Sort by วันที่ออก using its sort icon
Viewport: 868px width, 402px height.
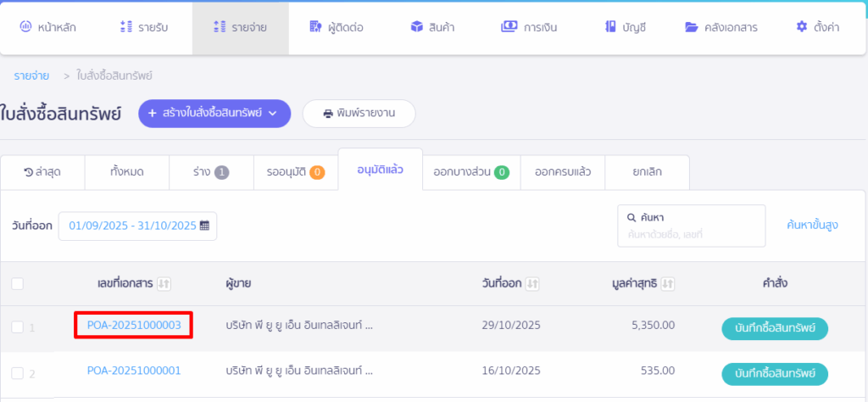pos(532,283)
